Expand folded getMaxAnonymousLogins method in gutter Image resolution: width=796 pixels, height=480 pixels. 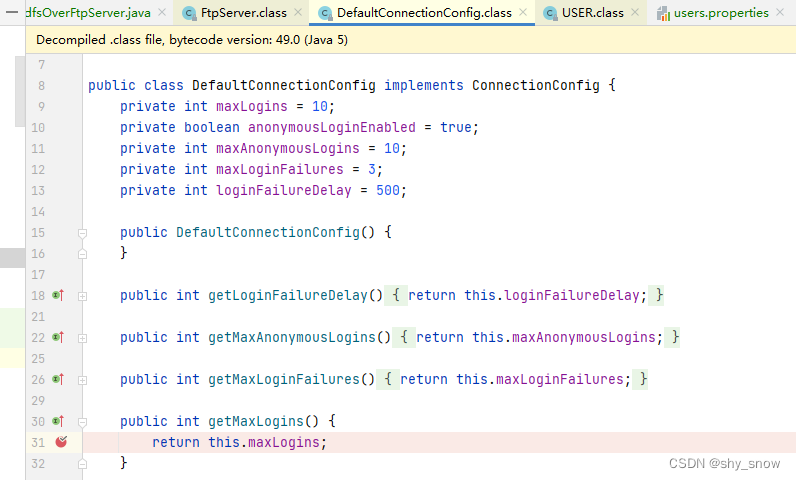tap(83, 338)
